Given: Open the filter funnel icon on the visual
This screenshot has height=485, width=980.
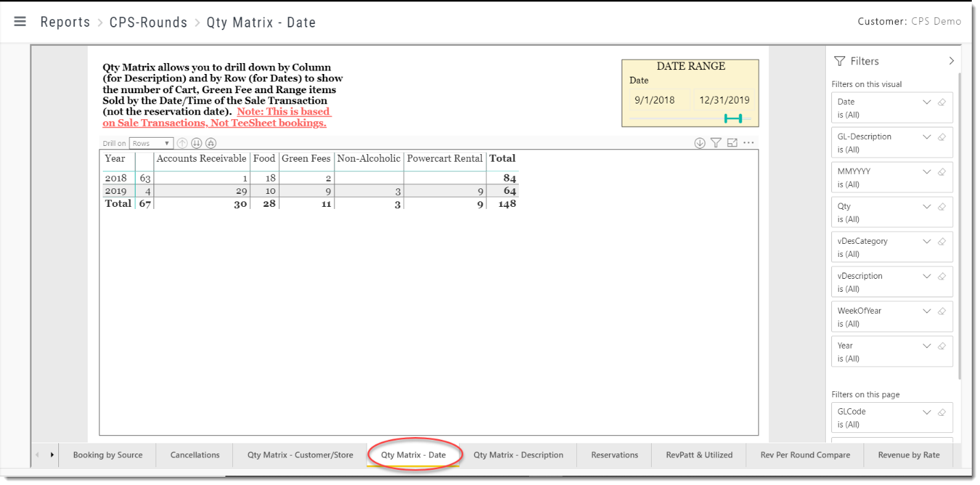Looking at the screenshot, I should click(x=715, y=142).
